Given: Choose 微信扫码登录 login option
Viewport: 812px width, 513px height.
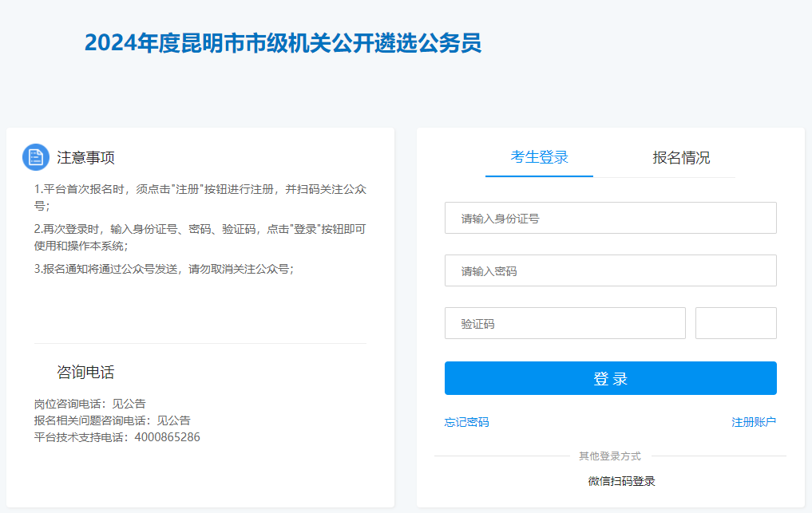Looking at the screenshot, I should point(621,481).
